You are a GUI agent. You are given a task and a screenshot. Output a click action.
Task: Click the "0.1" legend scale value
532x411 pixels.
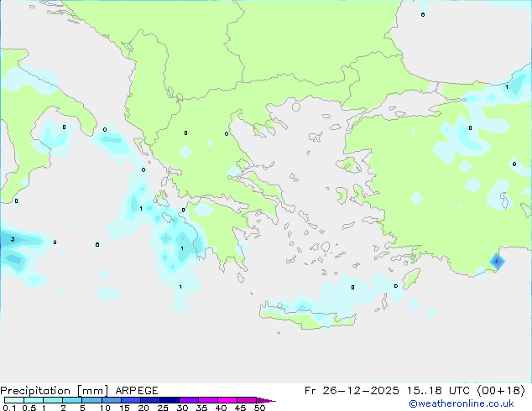point(9,408)
